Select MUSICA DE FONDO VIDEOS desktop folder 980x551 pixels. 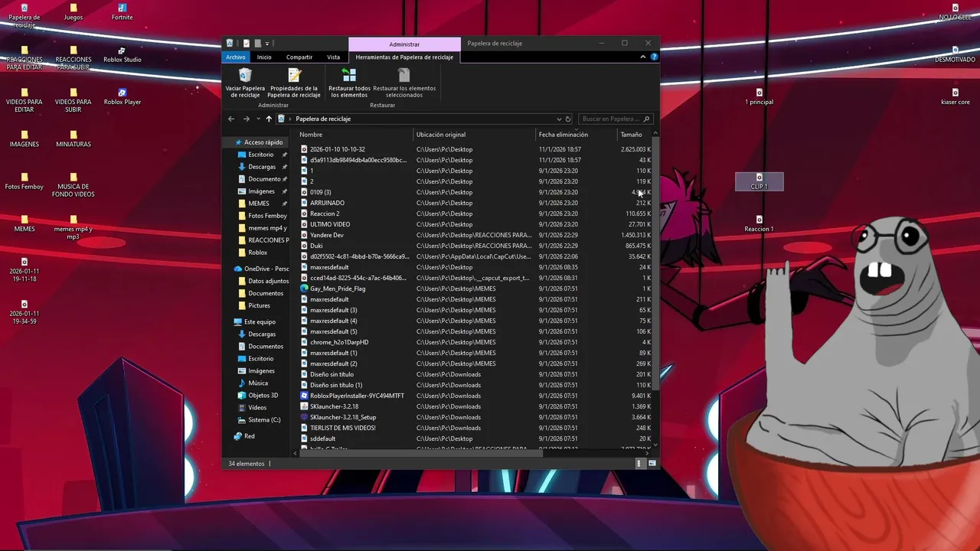pos(73,185)
